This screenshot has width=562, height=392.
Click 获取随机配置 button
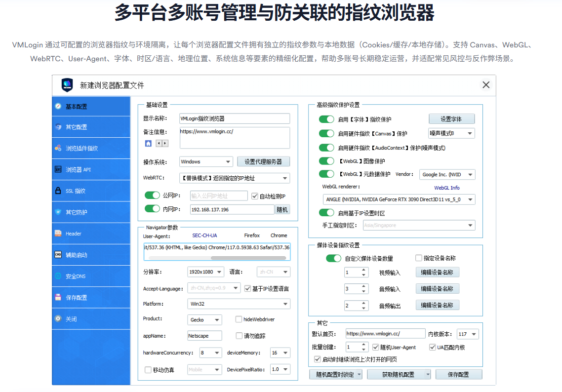pos(399,374)
